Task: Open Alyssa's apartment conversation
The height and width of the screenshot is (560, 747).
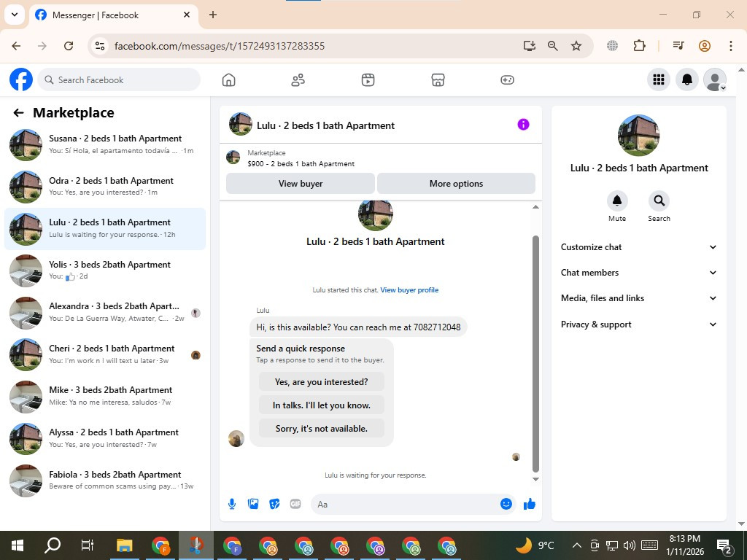Action: [x=105, y=438]
